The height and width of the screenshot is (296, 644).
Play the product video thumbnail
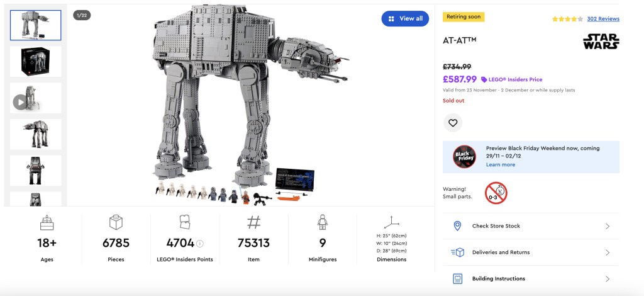pos(21,101)
